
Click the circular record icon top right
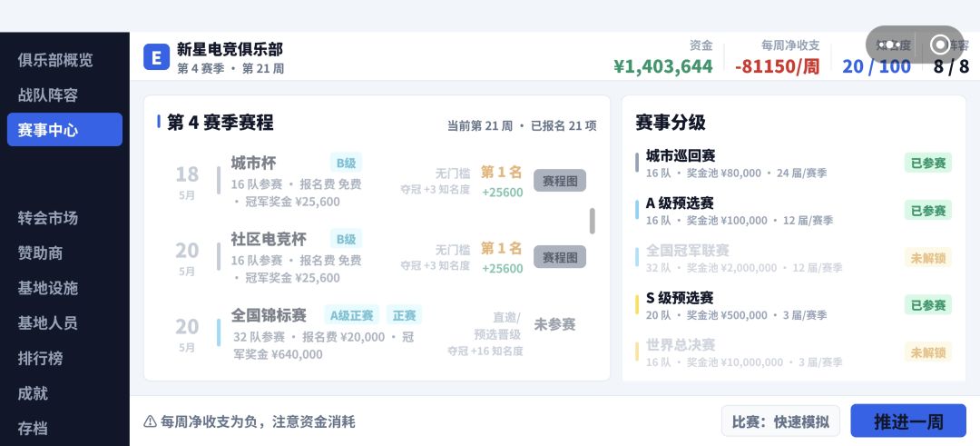[939, 45]
